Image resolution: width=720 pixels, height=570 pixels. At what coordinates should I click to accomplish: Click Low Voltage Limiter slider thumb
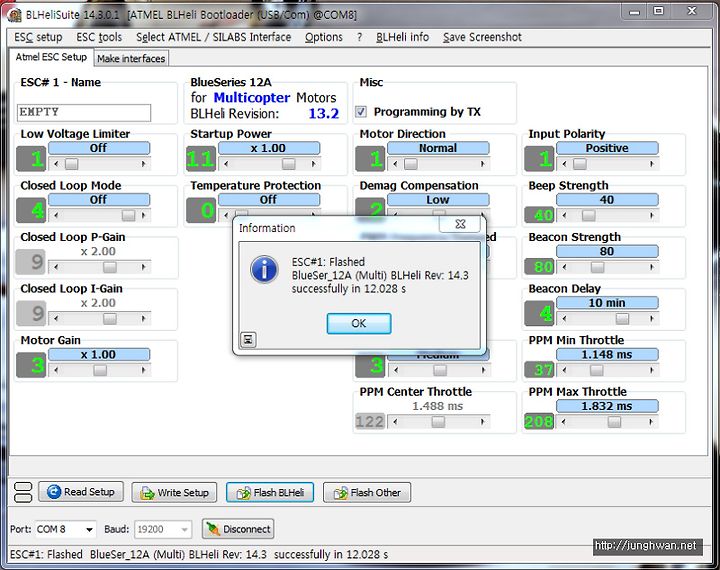point(72,164)
